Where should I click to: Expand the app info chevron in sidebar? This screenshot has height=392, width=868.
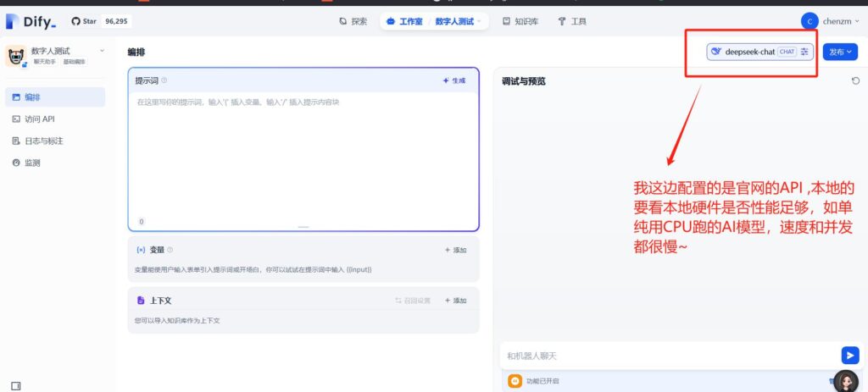[102, 51]
